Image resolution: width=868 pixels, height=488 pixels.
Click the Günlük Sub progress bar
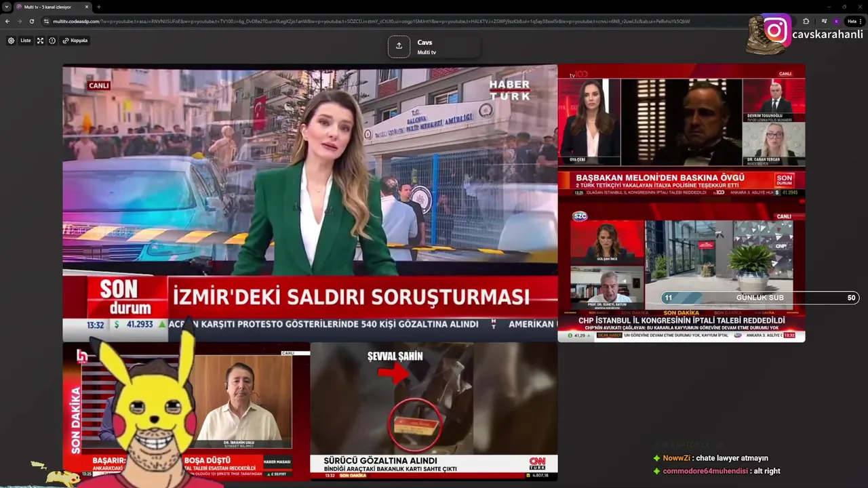[x=760, y=298]
